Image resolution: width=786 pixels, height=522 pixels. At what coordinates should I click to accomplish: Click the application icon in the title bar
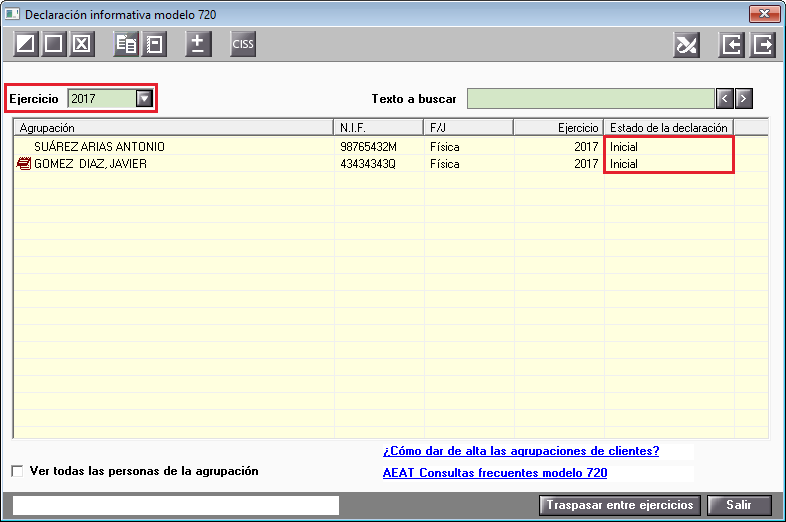[13, 14]
